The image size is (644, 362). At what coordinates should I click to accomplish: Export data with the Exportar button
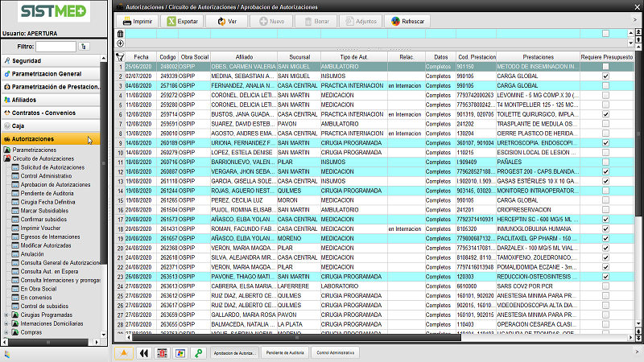tap(182, 22)
